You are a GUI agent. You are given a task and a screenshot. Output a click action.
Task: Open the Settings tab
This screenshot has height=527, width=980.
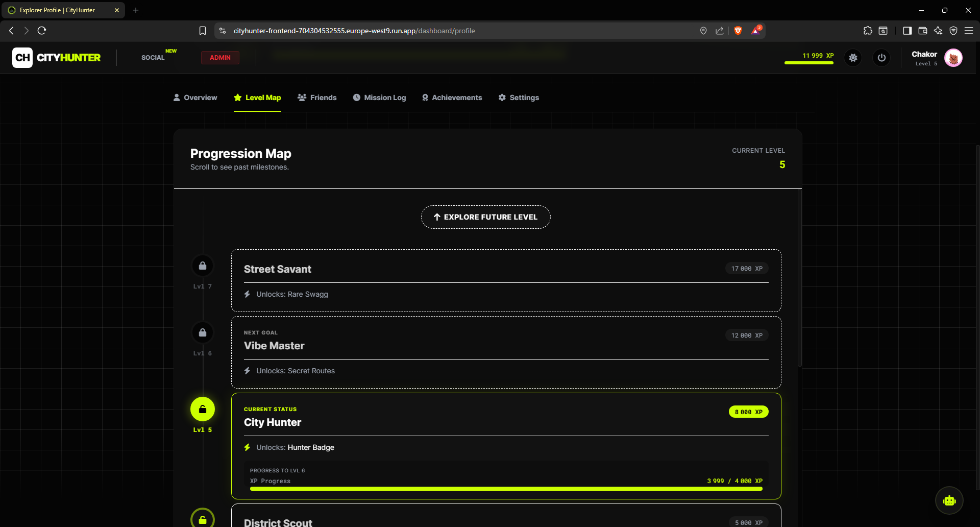pyautogui.click(x=519, y=98)
